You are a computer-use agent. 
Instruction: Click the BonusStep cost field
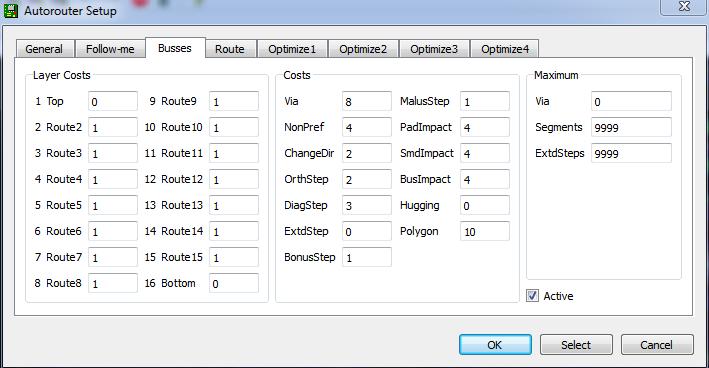pos(367,257)
